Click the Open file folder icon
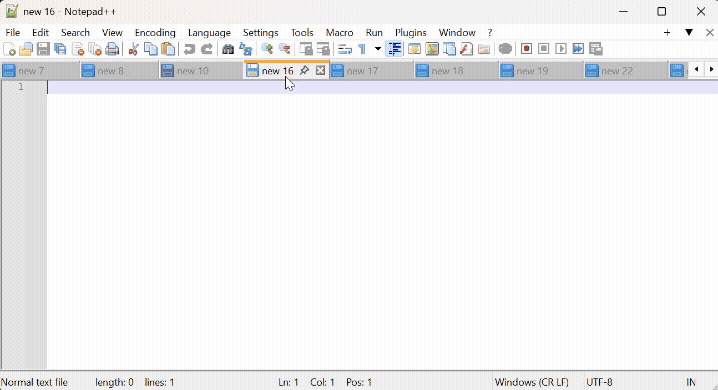The width and height of the screenshot is (718, 390). 26,49
